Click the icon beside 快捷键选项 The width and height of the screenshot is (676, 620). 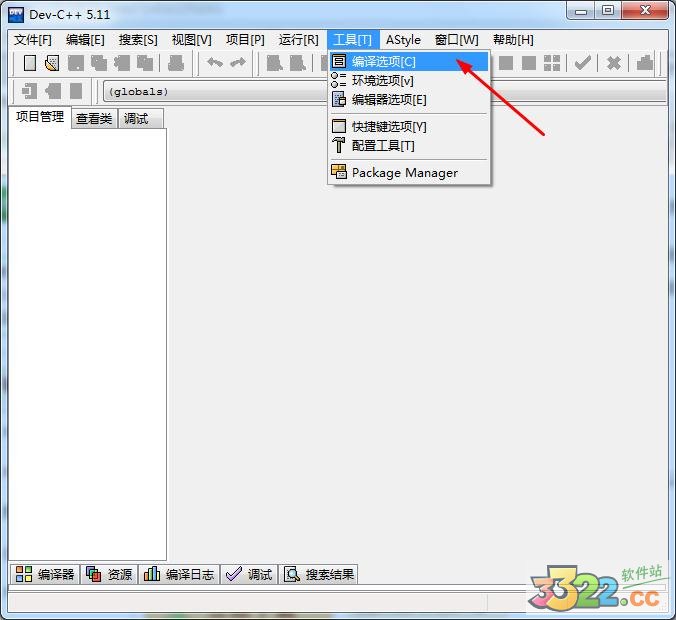tap(339, 126)
